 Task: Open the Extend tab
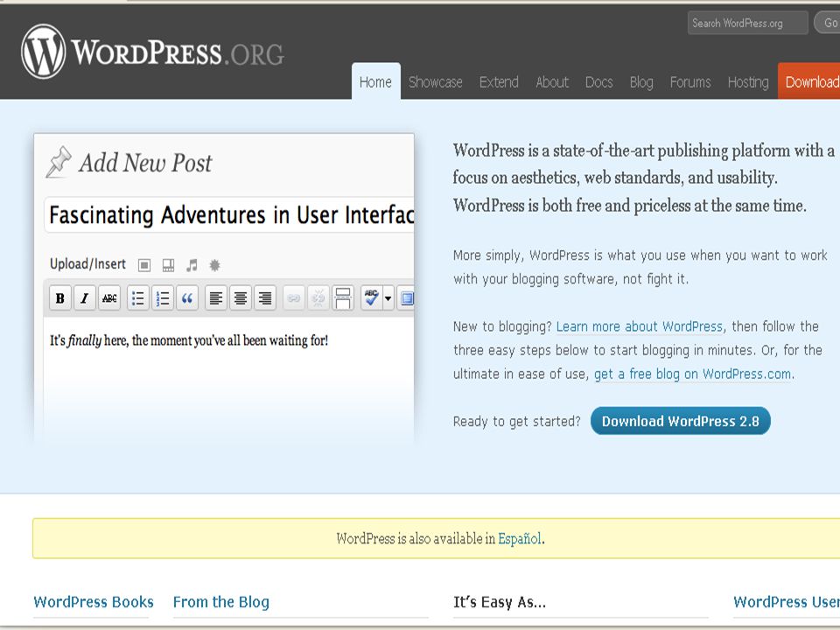tap(499, 82)
